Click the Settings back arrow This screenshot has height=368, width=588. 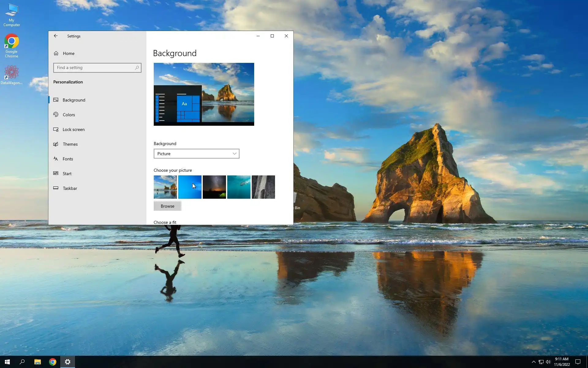[55, 36]
